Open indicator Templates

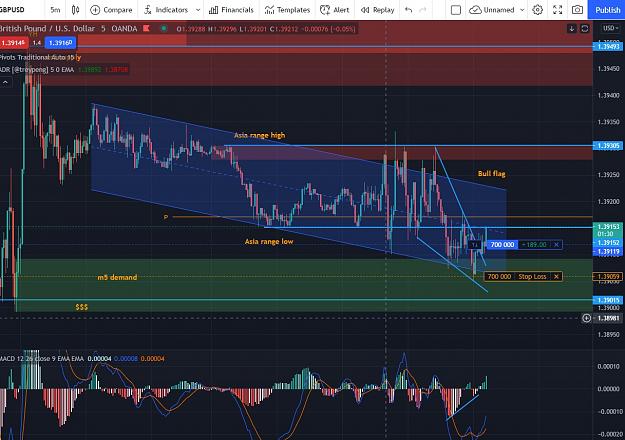[x=287, y=10]
